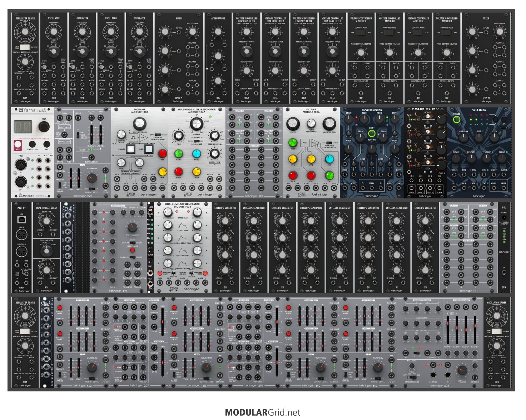Click the POSITION knob on Skies
Image resolution: width=526 pixels, height=420 pixels.
[x=463, y=137]
